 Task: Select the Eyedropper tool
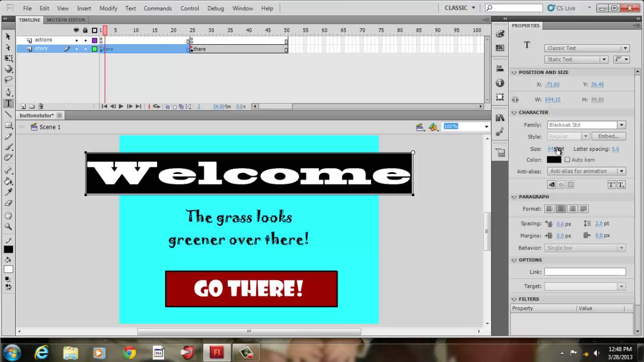pos(8,193)
